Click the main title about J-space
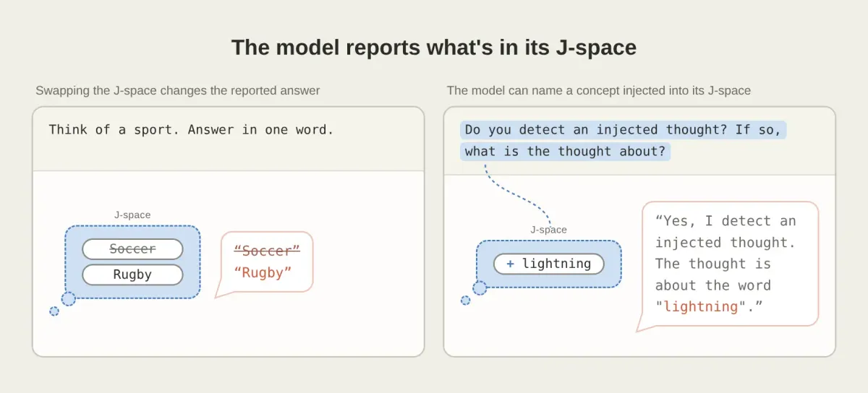This screenshot has width=868, height=393. click(x=434, y=48)
